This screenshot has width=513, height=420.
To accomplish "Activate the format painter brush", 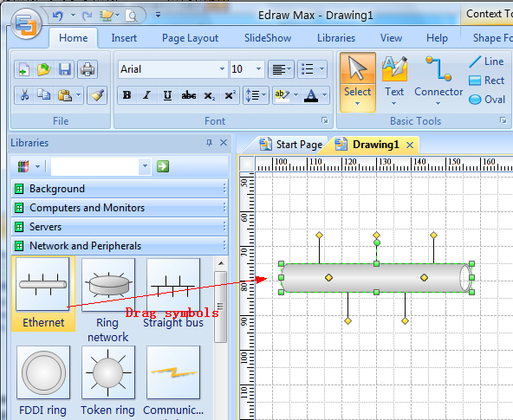I will pos(97,95).
